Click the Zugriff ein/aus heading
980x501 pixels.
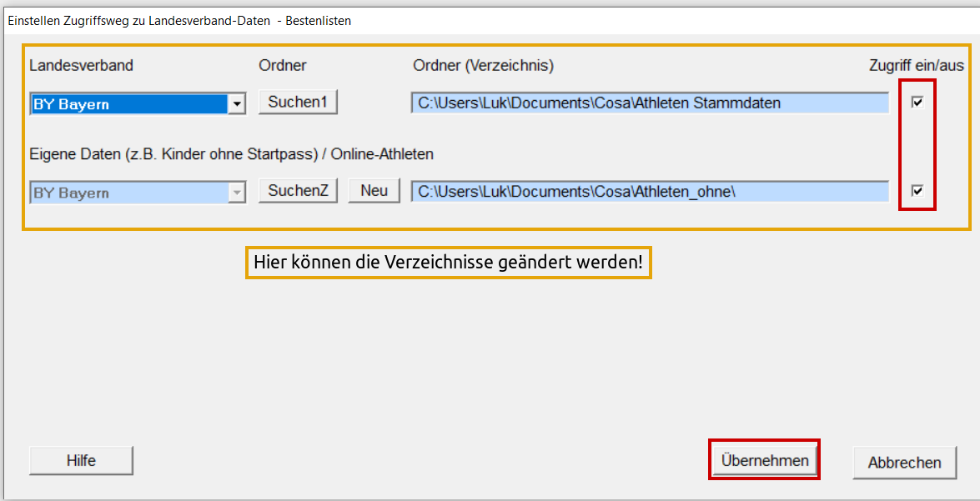(917, 66)
